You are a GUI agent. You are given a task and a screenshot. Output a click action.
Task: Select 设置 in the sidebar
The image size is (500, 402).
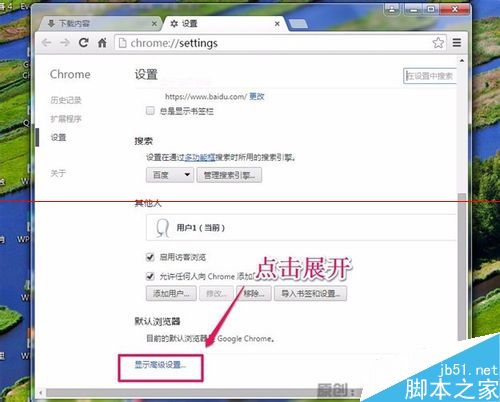[58, 137]
